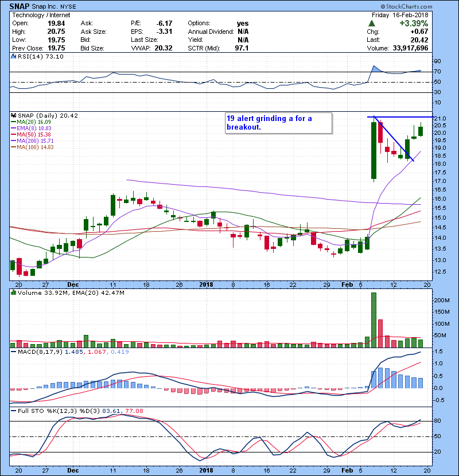Select the Volume figure 33,917,696

[x=410, y=48]
